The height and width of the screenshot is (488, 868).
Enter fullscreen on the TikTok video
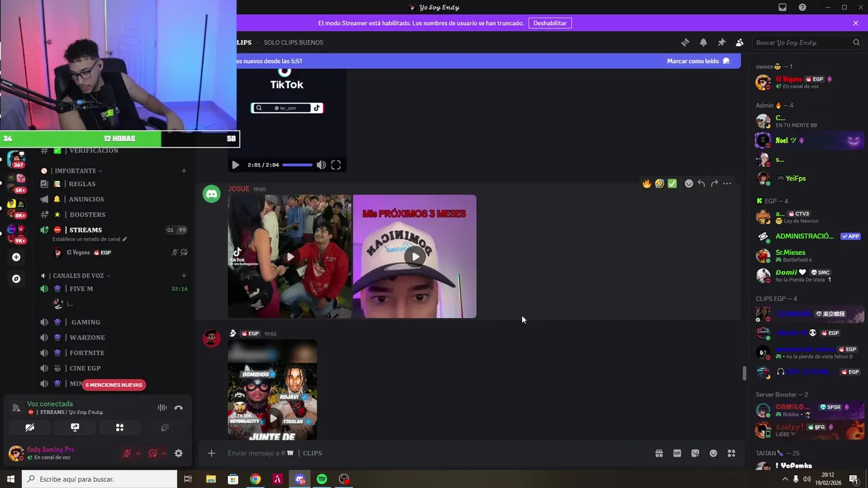[336, 165]
